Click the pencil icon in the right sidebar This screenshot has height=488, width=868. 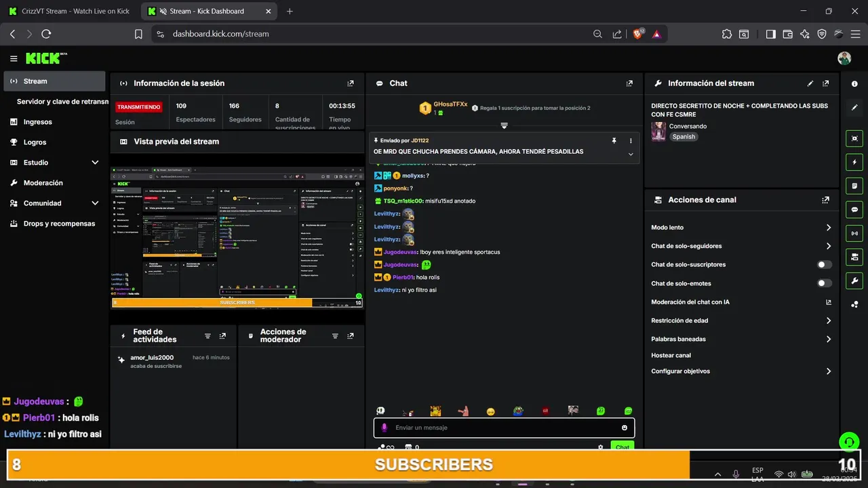[x=854, y=107]
